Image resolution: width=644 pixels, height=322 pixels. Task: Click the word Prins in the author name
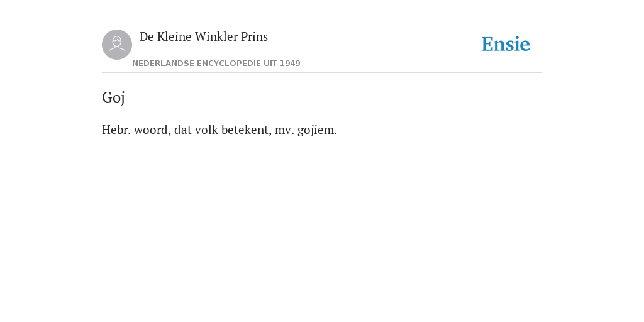tap(254, 37)
